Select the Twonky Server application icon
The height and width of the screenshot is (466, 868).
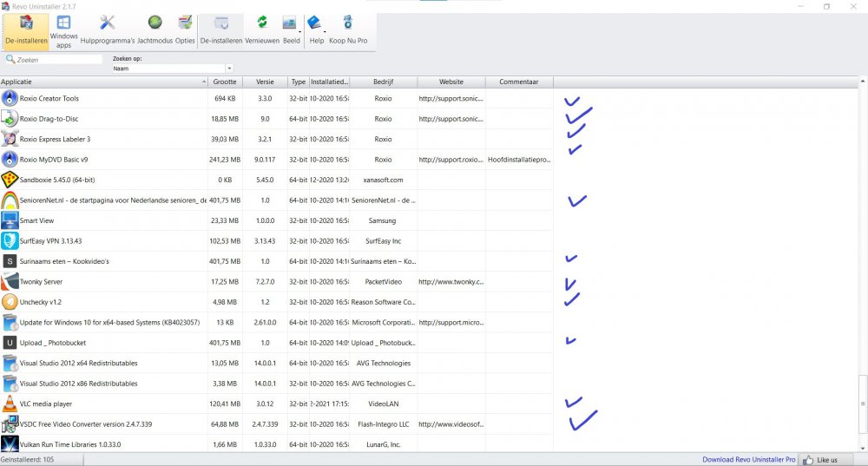coord(9,282)
